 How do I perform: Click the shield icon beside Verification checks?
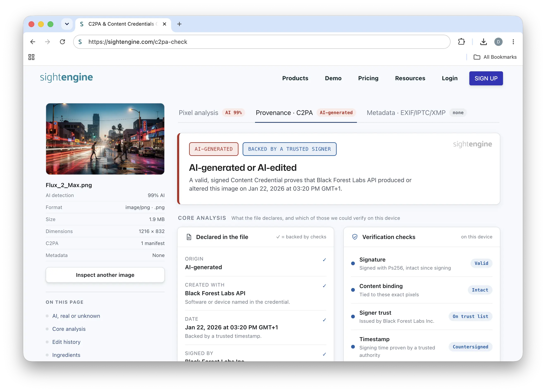coord(355,237)
